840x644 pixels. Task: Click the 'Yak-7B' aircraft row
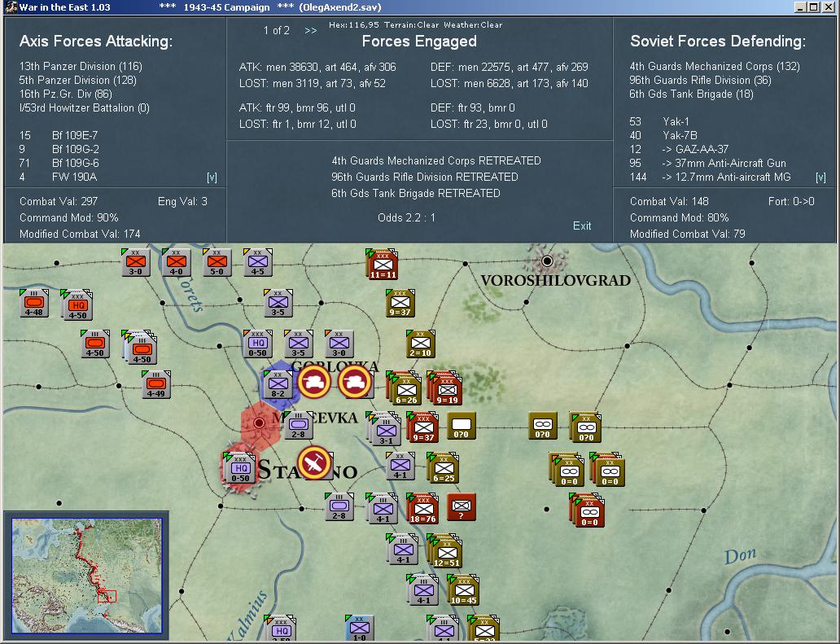[x=663, y=135]
